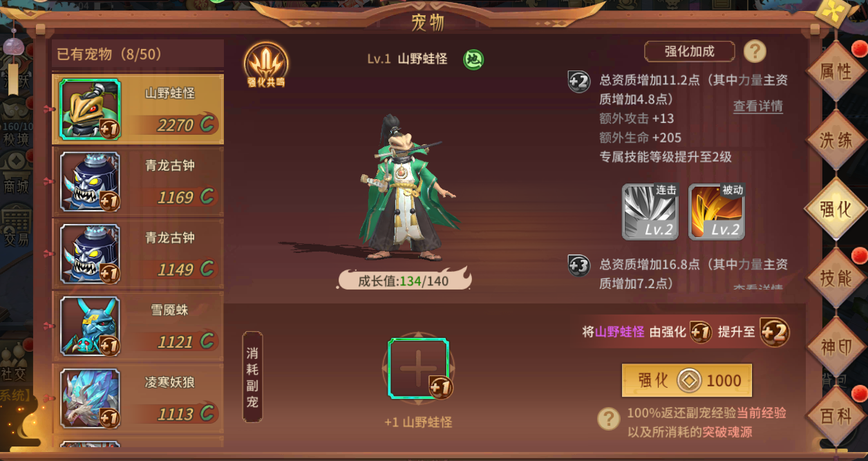Click the 强化 1000 button

[686, 380]
